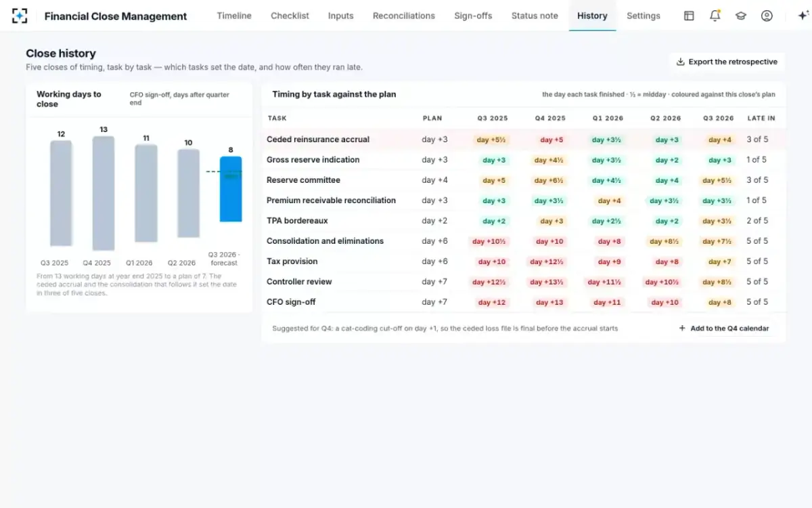Open the user account icon

pos(767,16)
